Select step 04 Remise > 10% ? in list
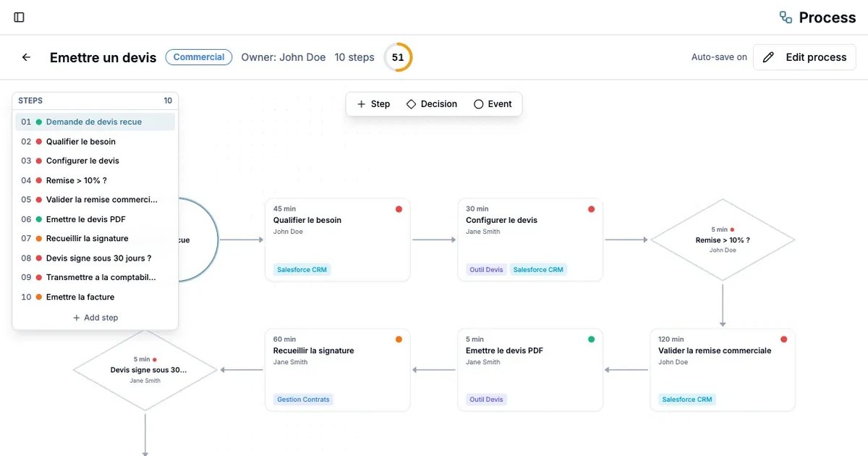868x456 pixels. [x=95, y=180]
